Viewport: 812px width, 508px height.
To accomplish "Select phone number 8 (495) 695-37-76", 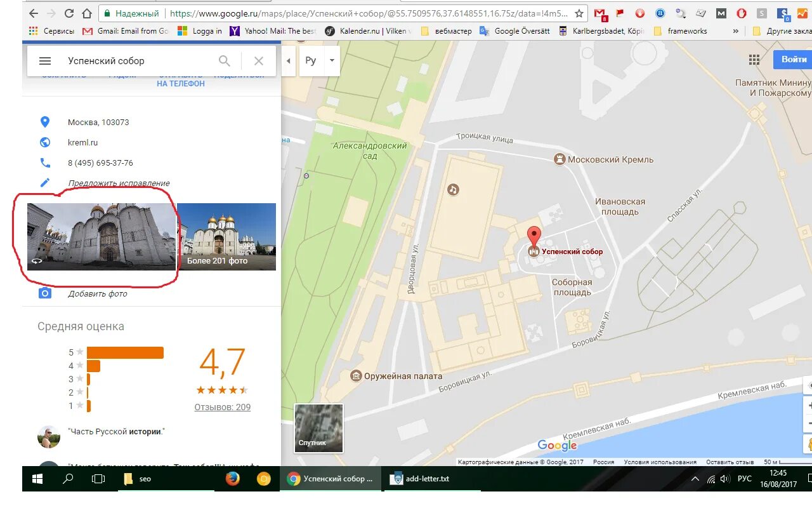I will click(100, 163).
